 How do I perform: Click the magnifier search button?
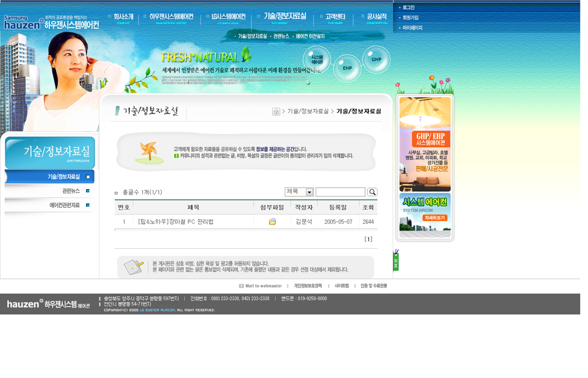[372, 192]
